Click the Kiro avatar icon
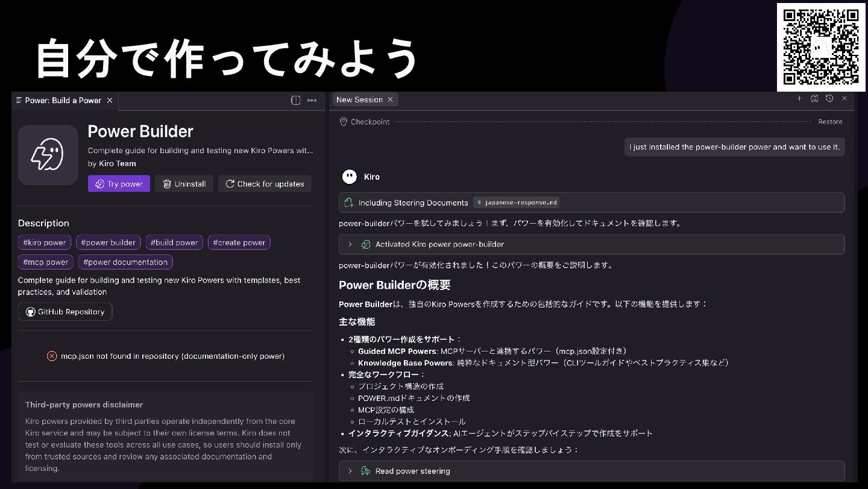Image resolution: width=868 pixels, height=489 pixels. (x=349, y=177)
